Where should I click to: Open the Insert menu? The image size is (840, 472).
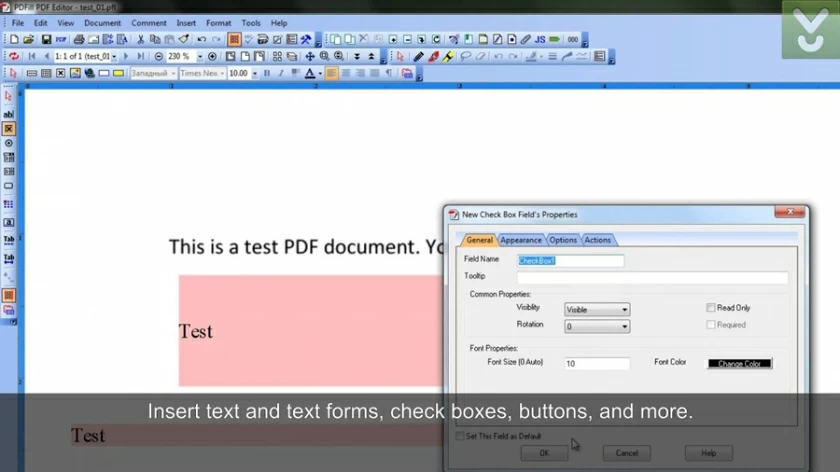point(186,23)
